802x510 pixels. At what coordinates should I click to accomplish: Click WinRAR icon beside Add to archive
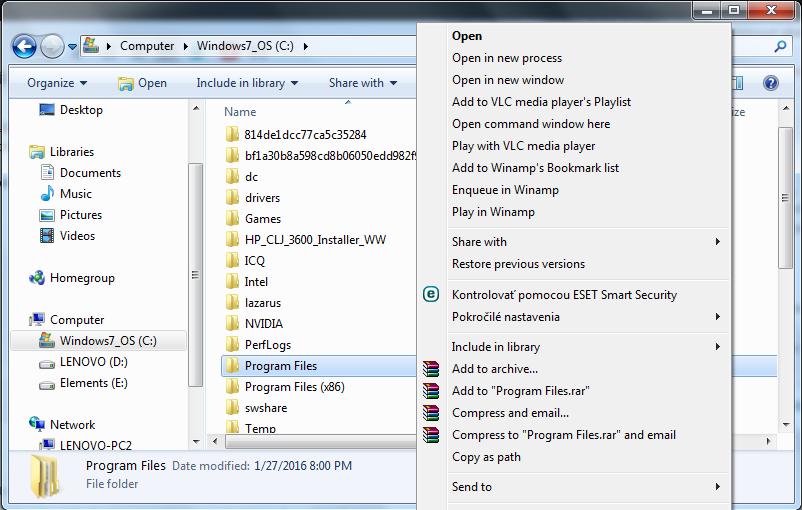pyautogui.click(x=431, y=369)
